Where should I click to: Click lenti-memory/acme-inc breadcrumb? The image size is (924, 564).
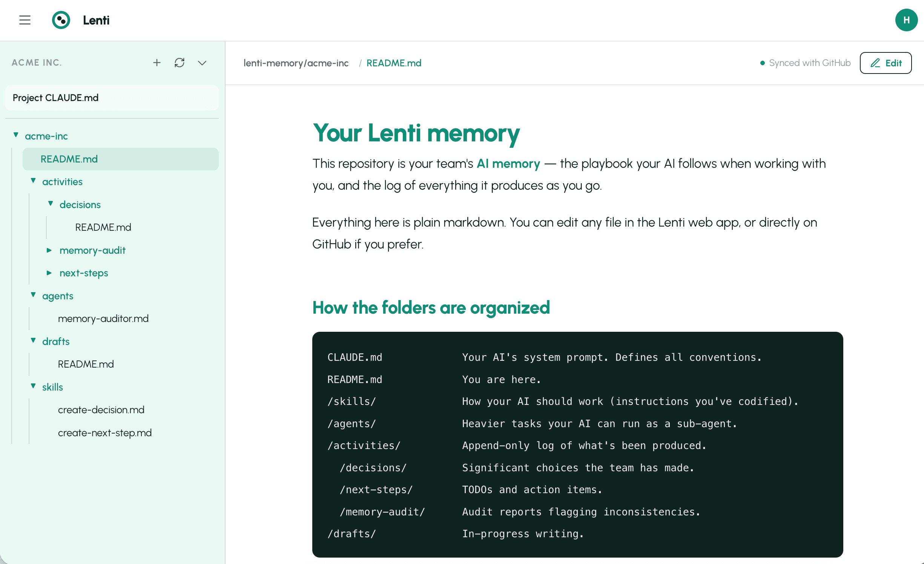point(296,63)
